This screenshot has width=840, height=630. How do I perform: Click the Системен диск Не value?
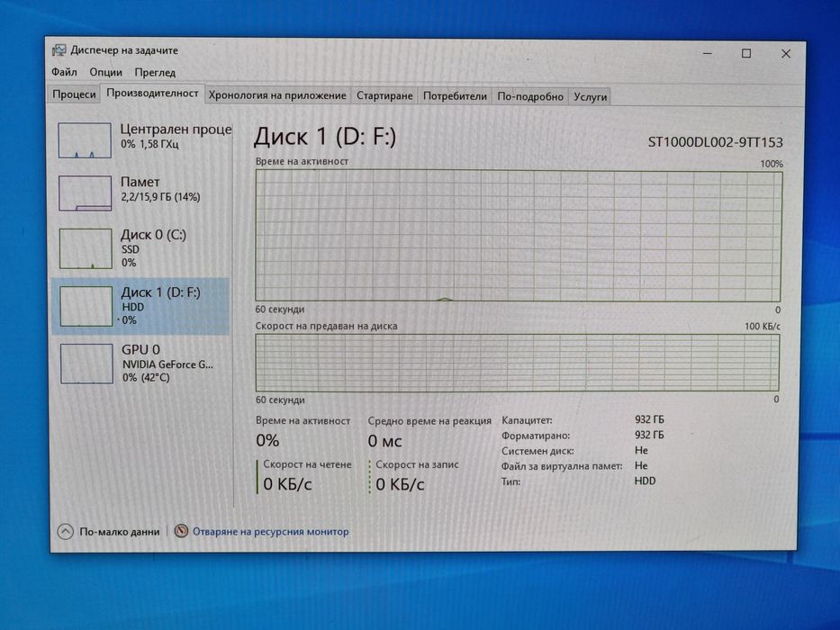(x=641, y=451)
